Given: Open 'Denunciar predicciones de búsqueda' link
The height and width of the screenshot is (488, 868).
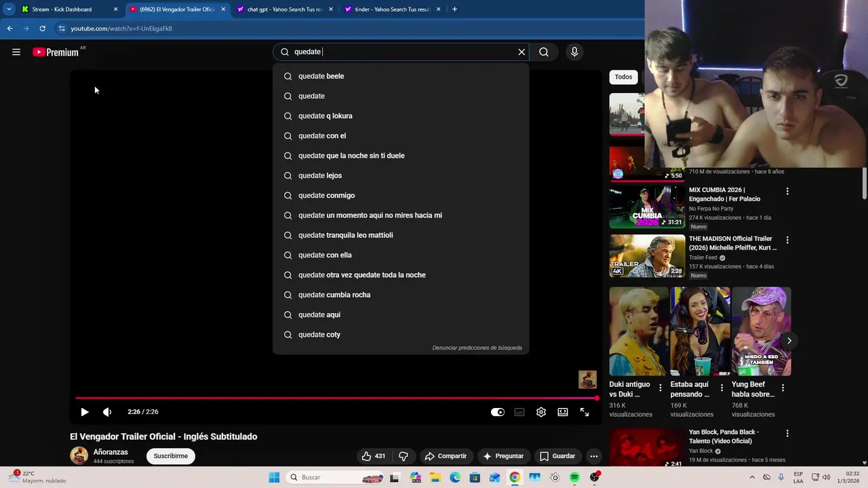Looking at the screenshot, I should 477,348.
